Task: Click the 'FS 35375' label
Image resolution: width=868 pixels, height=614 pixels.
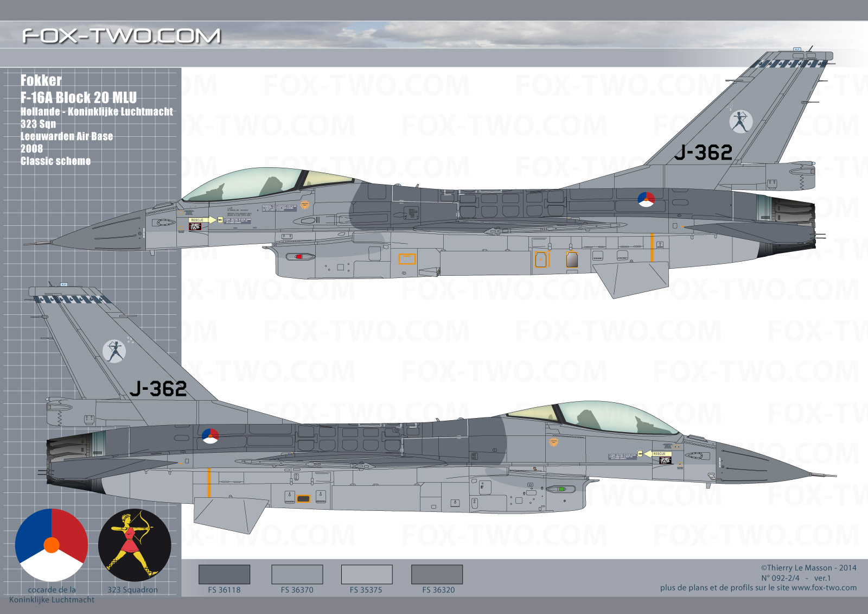Action: point(366,590)
